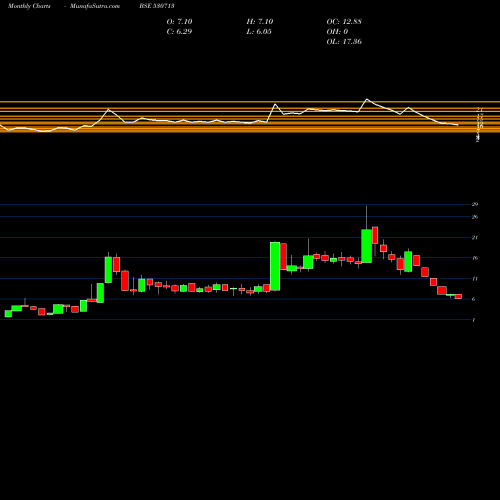This screenshot has height=500, width=500.
Task: Click the price axis label '29'
Action: coord(475,204)
